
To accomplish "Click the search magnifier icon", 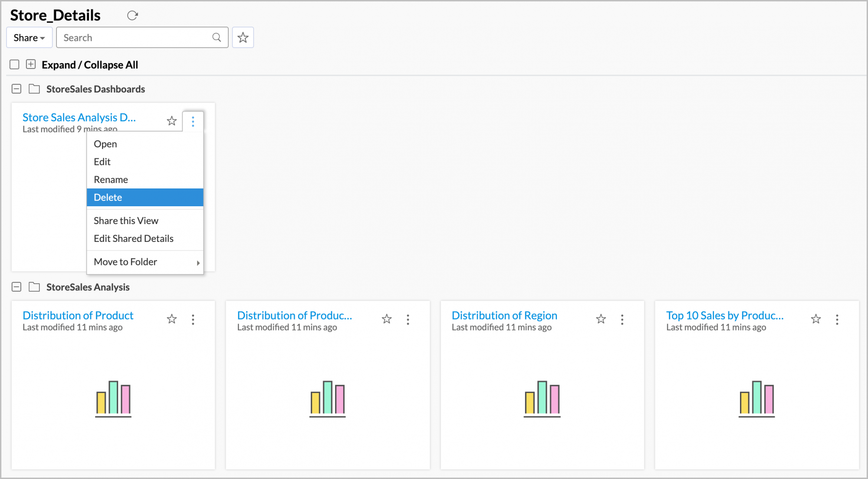I will (x=217, y=37).
